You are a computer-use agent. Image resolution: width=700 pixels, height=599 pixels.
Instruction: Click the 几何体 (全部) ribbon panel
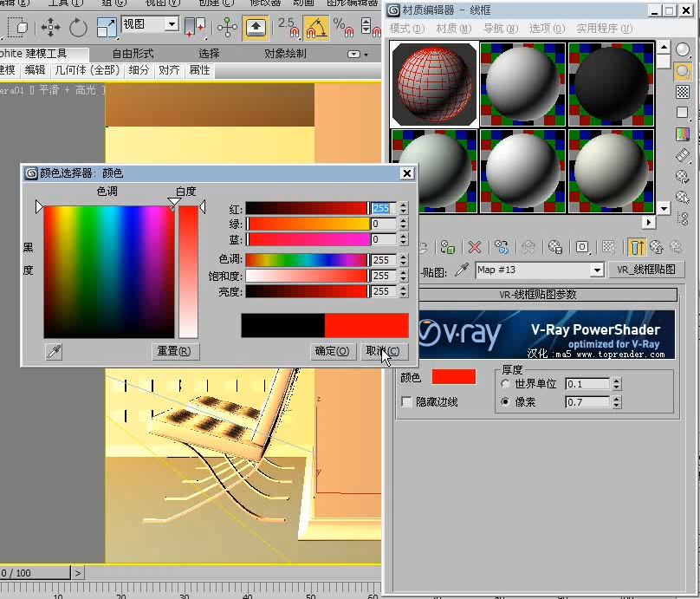(87, 70)
